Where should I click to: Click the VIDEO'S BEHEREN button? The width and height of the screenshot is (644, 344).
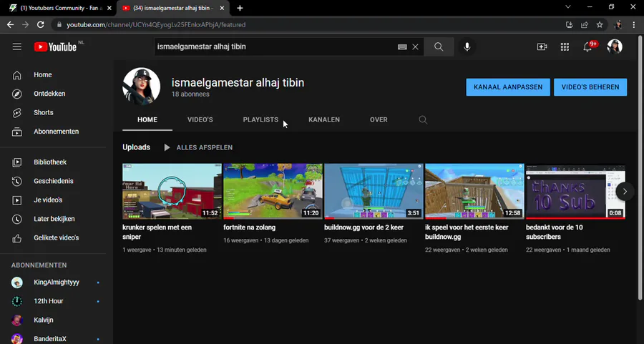point(590,87)
